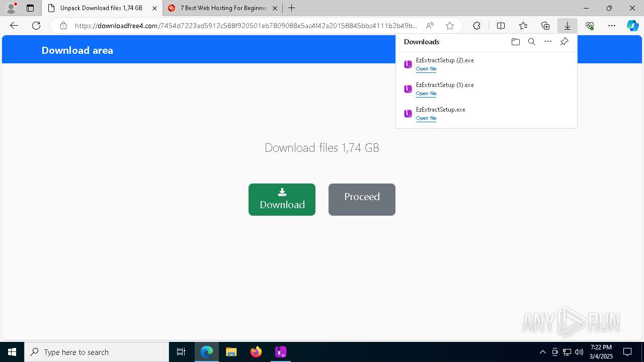
Task: Switch to 7 Best Web Hosting tab
Action: point(223,8)
